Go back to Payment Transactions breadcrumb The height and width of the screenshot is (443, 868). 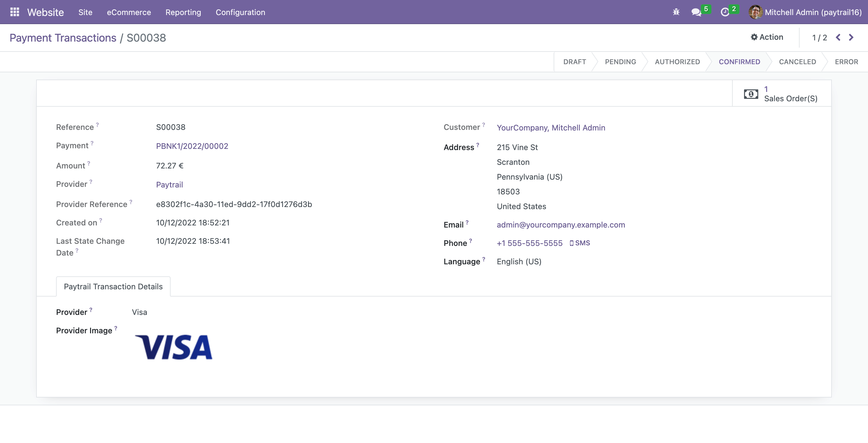pos(63,38)
